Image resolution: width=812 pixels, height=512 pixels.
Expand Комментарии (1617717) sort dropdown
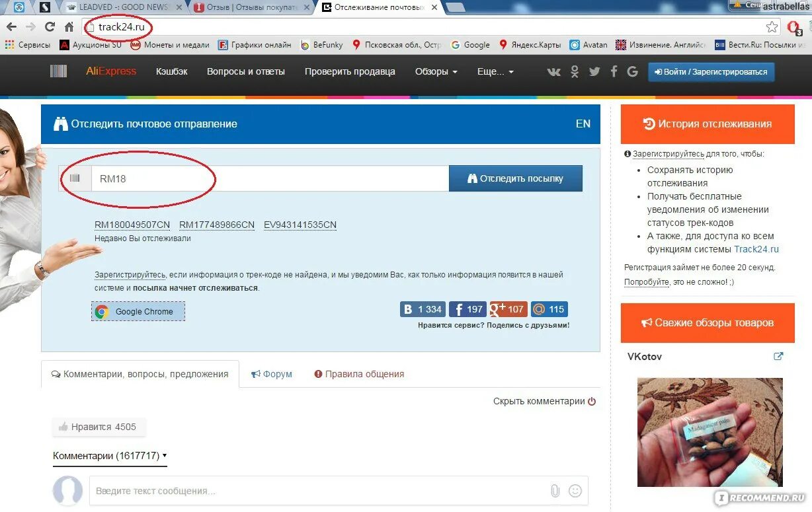[x=110, y=456]
